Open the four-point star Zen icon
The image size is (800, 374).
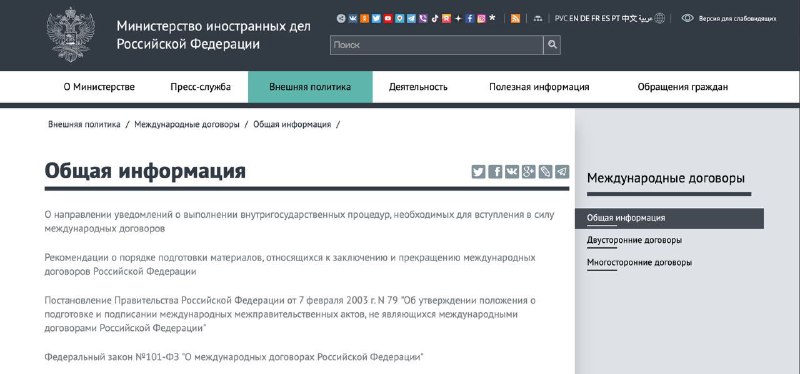click(458, 19)
